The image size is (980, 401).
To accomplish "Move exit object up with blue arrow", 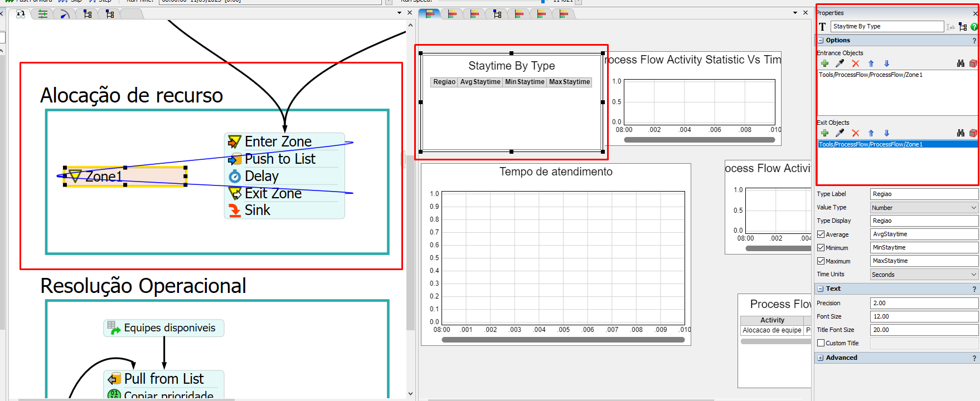I will pos(871,133).
